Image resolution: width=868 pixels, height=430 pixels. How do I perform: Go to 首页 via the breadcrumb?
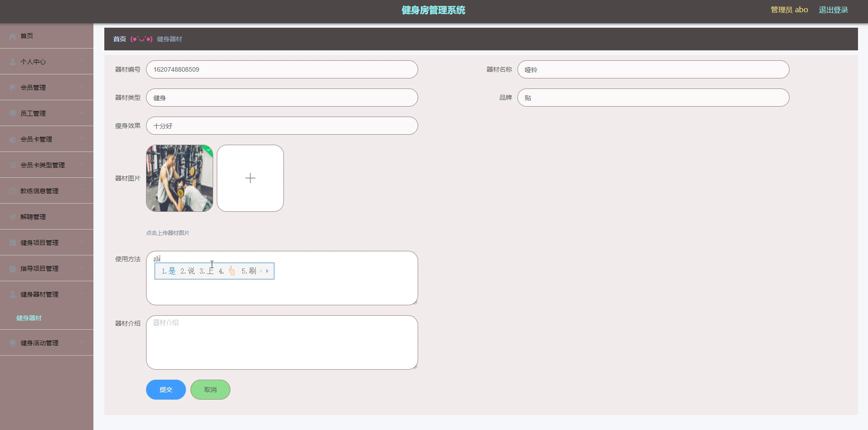[120, 39]
